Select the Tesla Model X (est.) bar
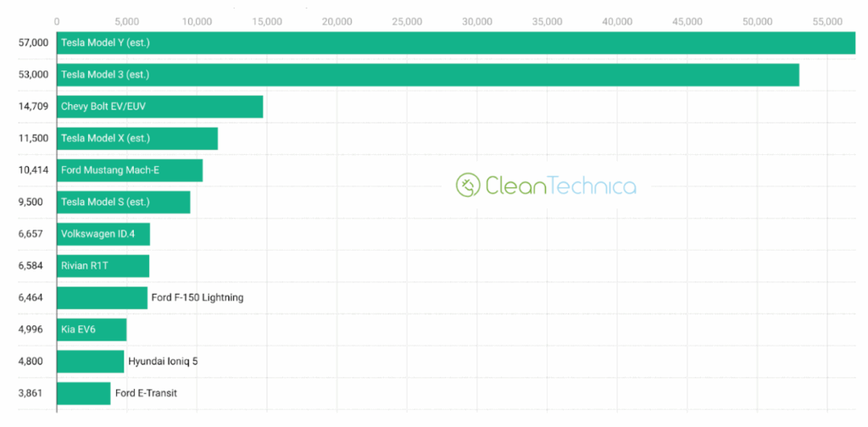Image resolution: width=868 pixels, height=427 pixels. [x=137, y=138]
